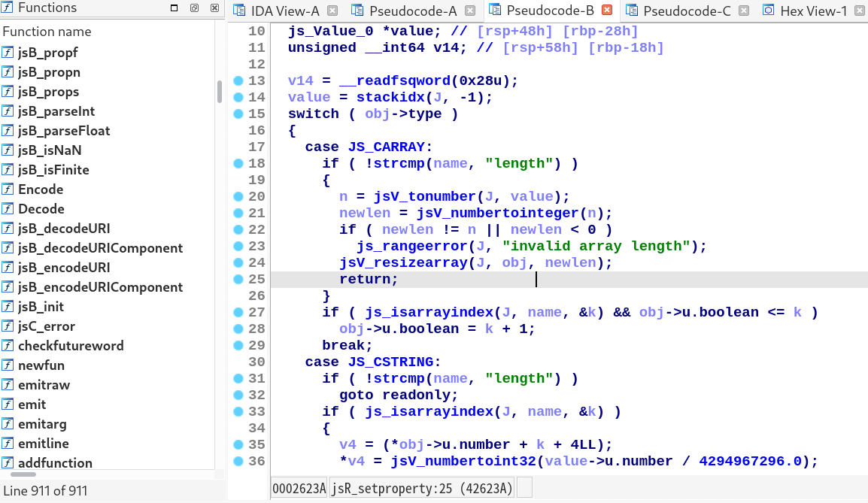Click the function icon beside jsB_parseInt
The width and height of the screenshot is (868, 503).
8,111
